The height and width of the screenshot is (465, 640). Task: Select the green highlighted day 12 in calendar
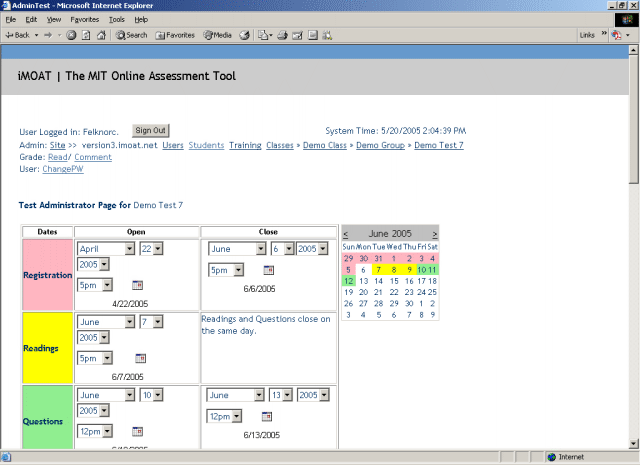pyautogui.click(x=348, y=281)
